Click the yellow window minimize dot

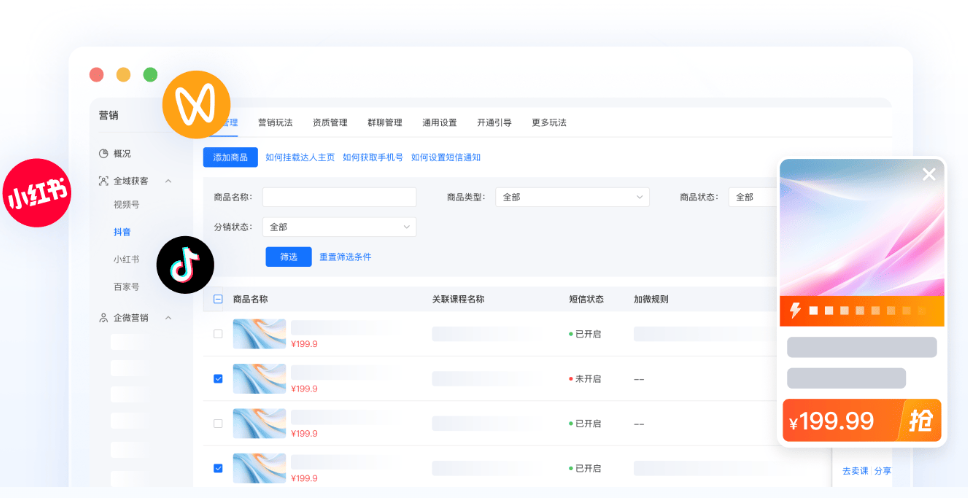[x=123, y=75]
